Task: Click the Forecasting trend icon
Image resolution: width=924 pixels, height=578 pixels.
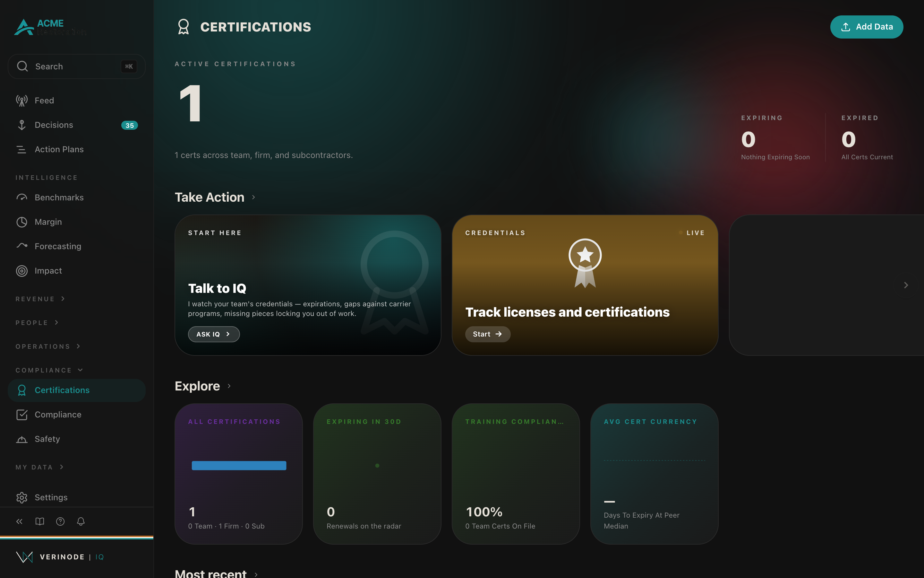Action: point(22,246)
